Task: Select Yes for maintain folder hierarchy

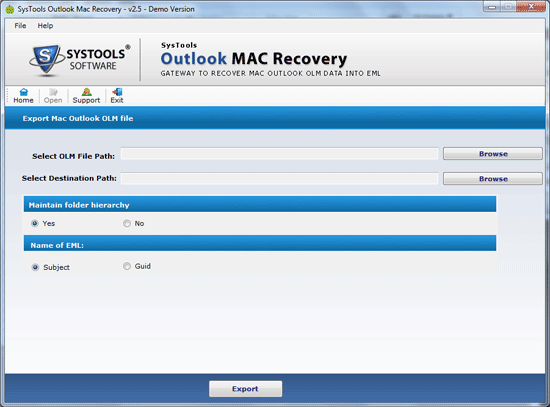Action: (35, 223)
